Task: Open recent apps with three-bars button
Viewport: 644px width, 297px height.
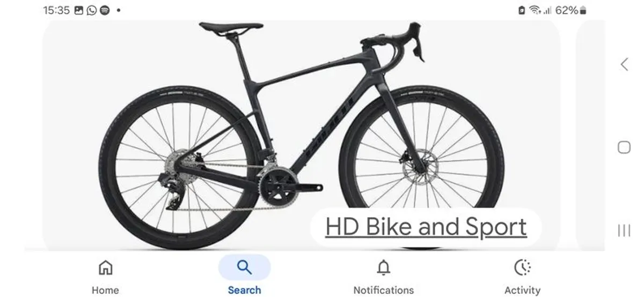Action: click(x=624, y=231)
